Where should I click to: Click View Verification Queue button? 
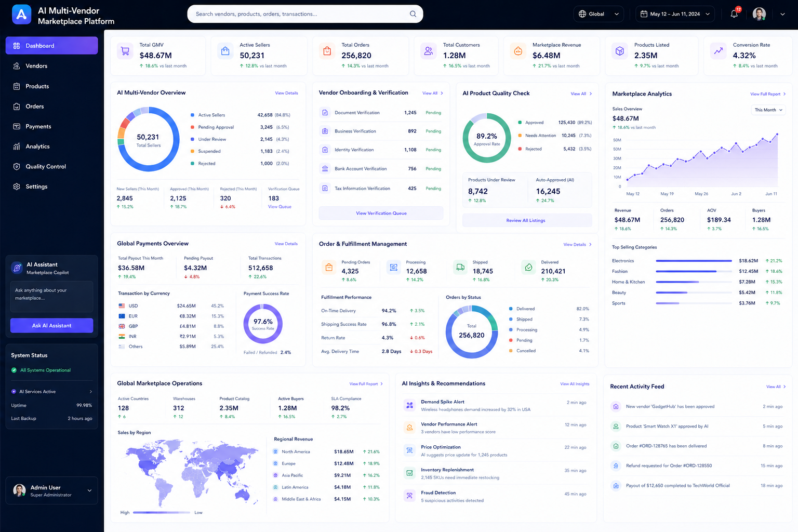click(x=381, y=213)
